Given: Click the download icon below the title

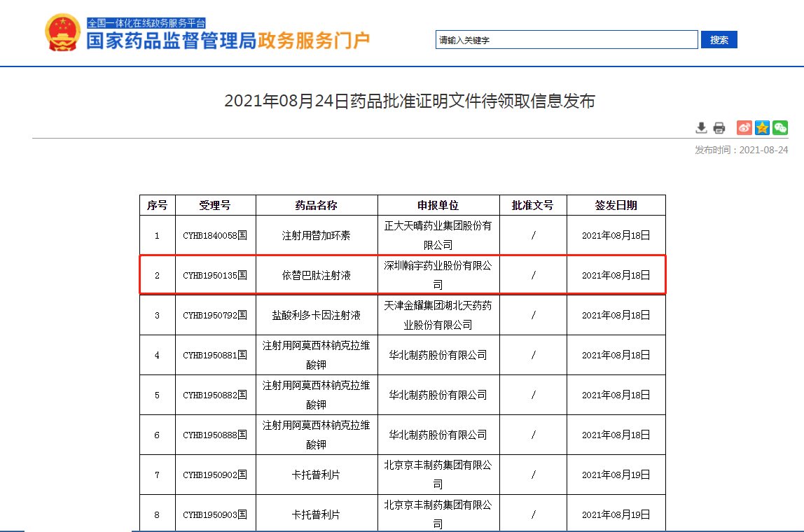Looking at the screenshot, I should [701, 127].
